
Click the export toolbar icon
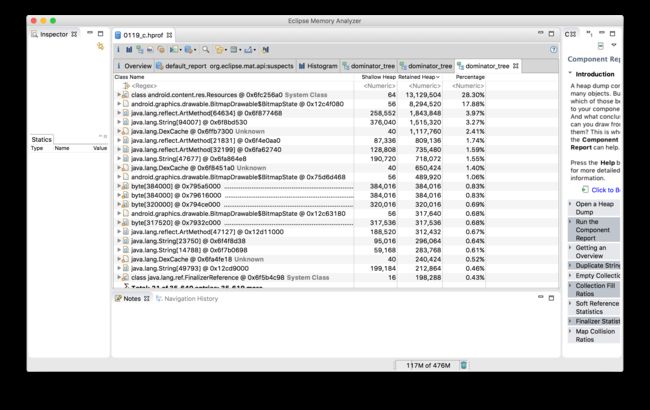tap(248, 50)
